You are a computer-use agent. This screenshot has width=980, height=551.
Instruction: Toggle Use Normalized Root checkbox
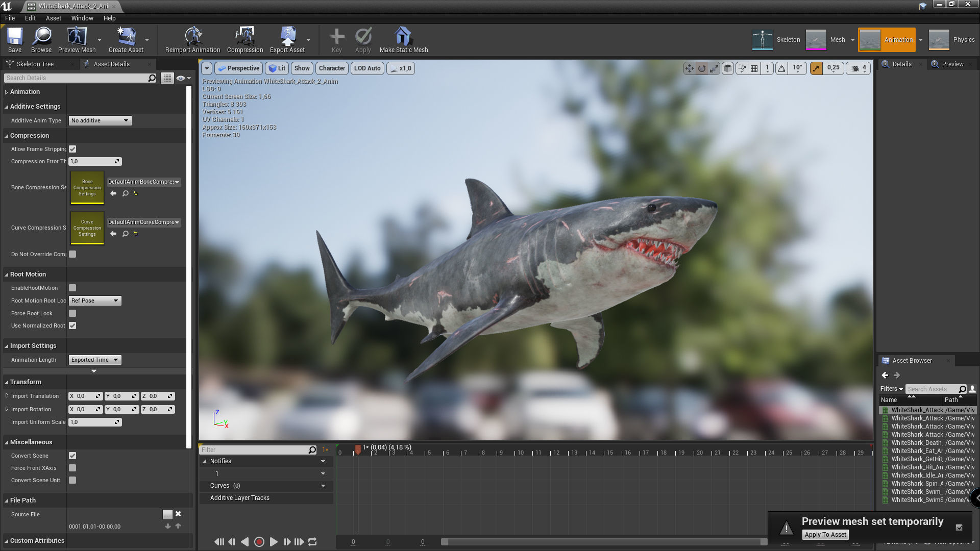72,325
